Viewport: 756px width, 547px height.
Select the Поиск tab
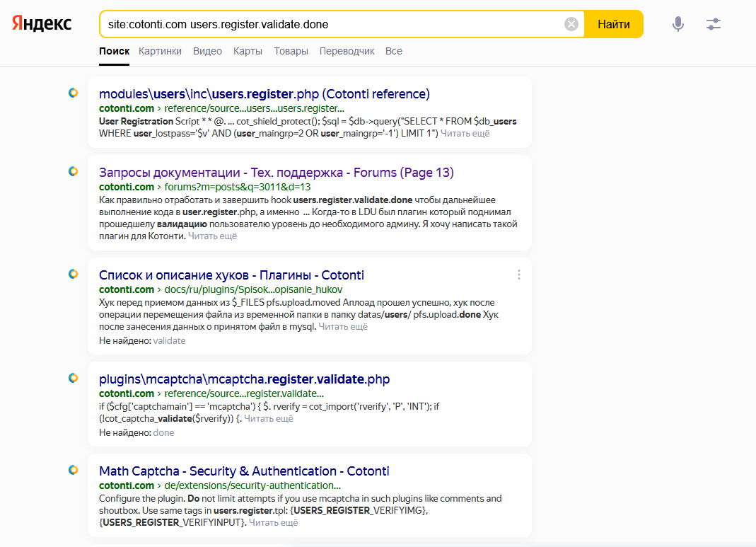[115, 51]
